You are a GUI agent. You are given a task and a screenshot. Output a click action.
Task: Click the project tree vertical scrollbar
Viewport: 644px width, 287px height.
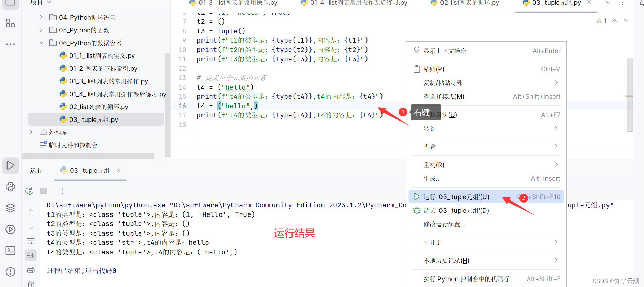[x=167, y=105]
